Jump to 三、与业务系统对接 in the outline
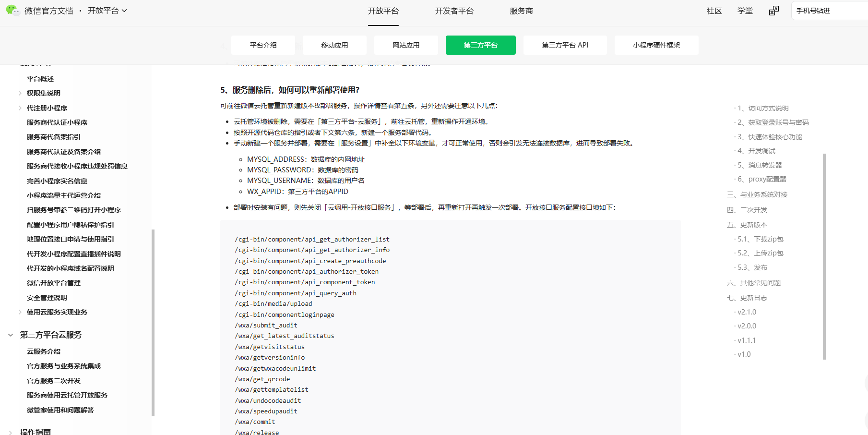The image size is (868, 435). point(757,194)
